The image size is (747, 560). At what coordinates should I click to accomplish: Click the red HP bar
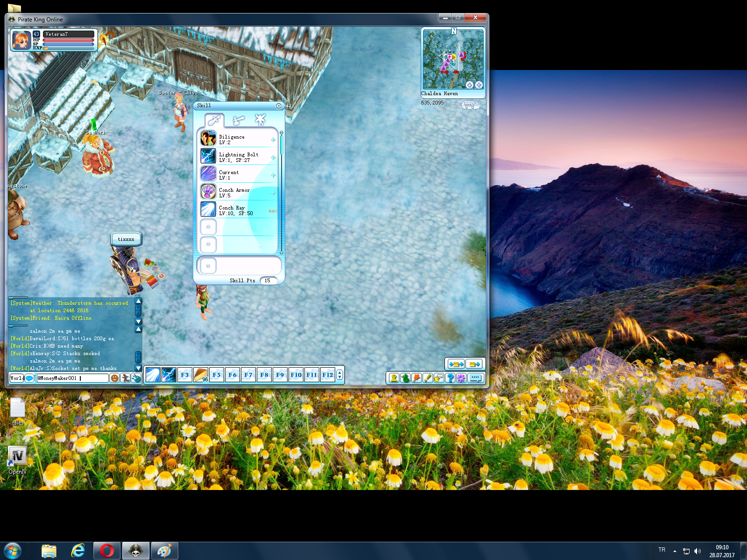click(69, 41)
